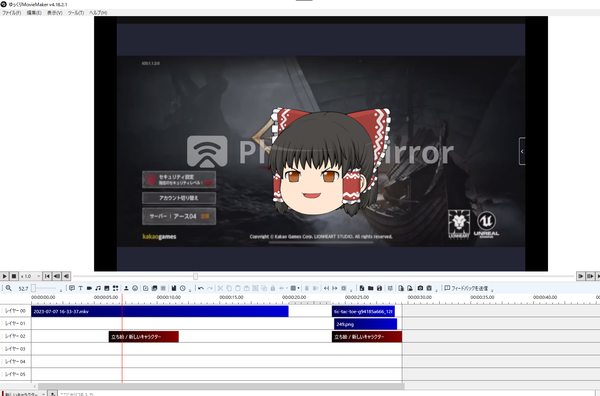The width and height of the screenshot is (600, 396).
Task: Click the レイヤー 03 layer header
Action: 15,349
